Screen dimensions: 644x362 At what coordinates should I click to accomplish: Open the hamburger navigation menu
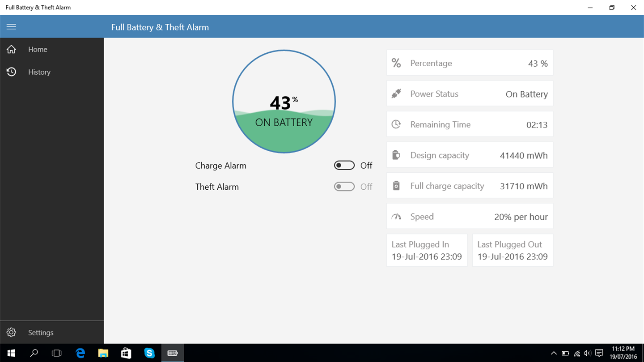[x=11, y=27]
